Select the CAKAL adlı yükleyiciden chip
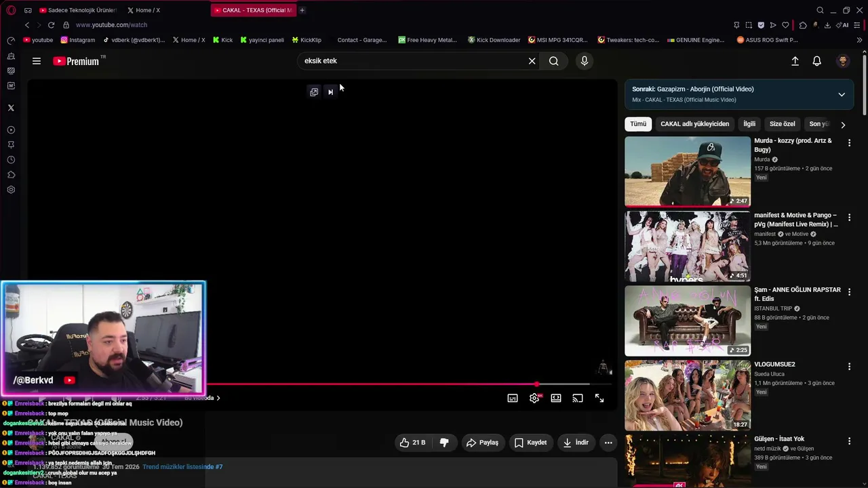 [694, 124]
